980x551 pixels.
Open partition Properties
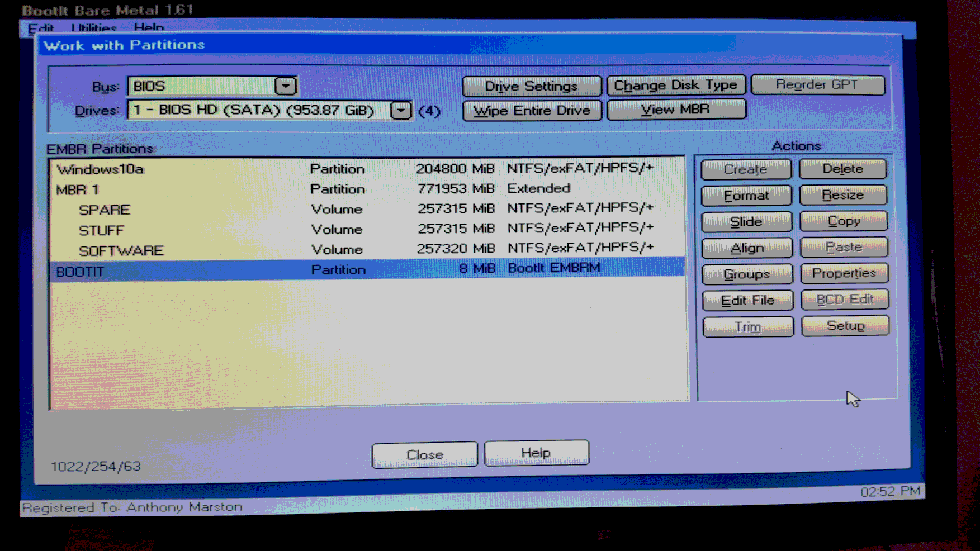(x=845, y=273)
